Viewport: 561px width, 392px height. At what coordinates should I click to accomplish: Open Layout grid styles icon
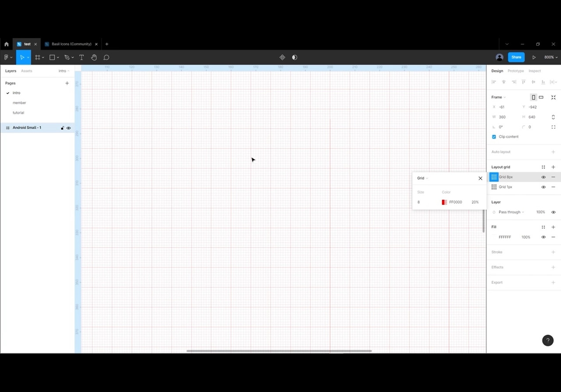click(543, 167)
